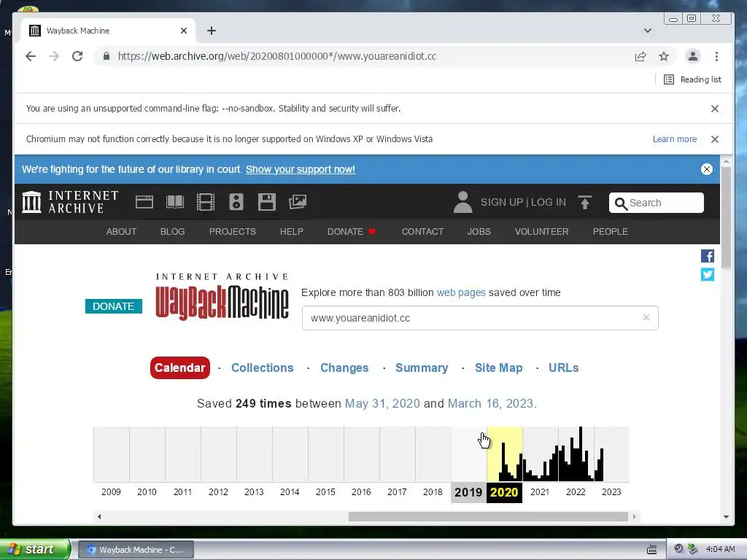Open the JOBS menu item
The width and height of the screenshot is (747, 560).
479,231
